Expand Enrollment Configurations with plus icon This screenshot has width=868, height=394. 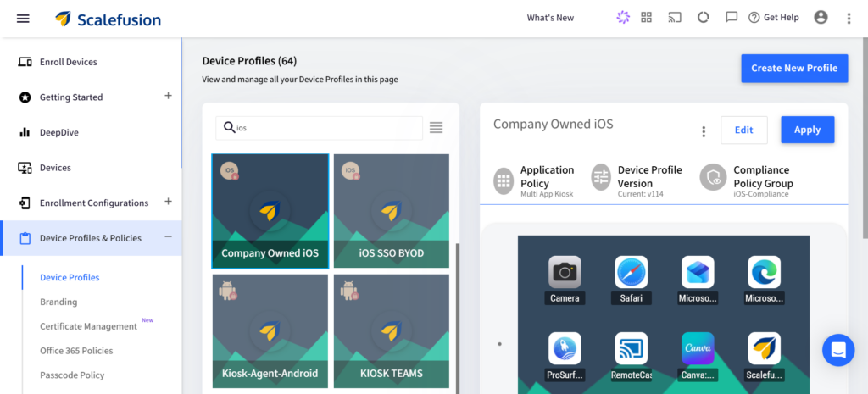pos(169,202)
